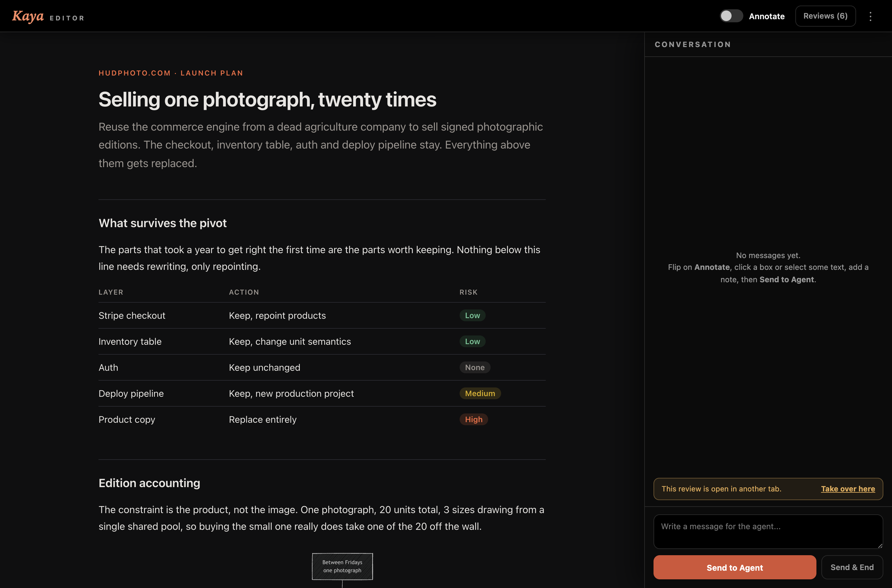Screen dimensions: 892x588
Task: Click the CONVERSATION panel header
Action: (693, 44)
